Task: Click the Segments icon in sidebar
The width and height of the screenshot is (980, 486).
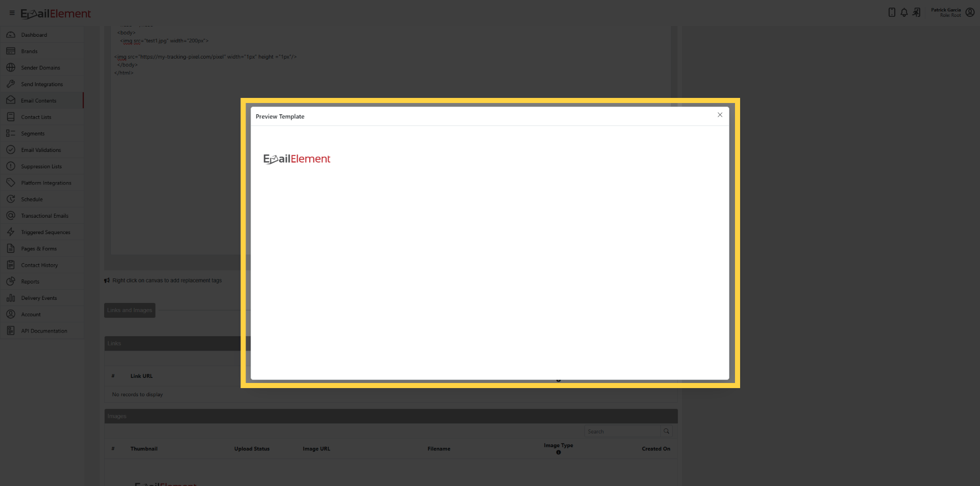Action: [x=11, y=133]
